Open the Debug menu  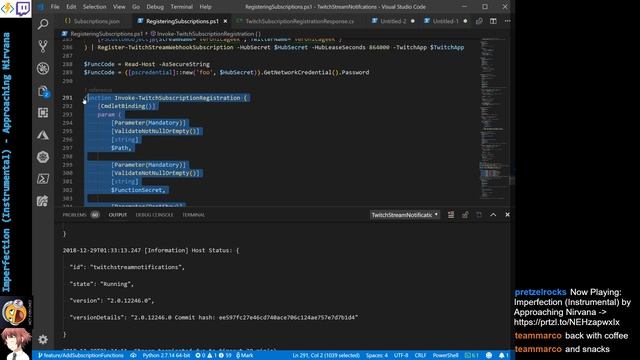(155, 7)
